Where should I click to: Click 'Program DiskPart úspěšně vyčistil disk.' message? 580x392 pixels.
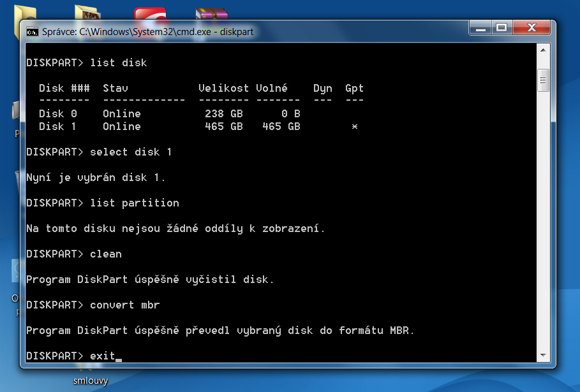pos(150,279)
